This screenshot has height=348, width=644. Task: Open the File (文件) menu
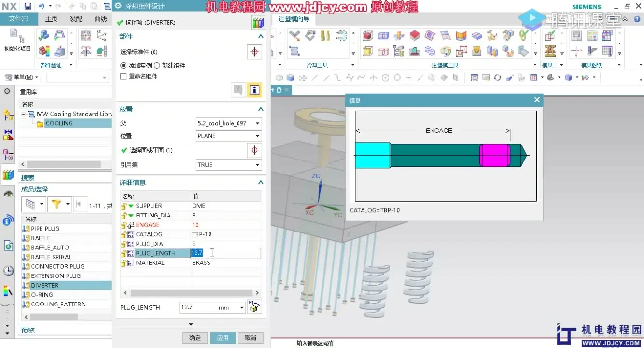pos(18,19)
